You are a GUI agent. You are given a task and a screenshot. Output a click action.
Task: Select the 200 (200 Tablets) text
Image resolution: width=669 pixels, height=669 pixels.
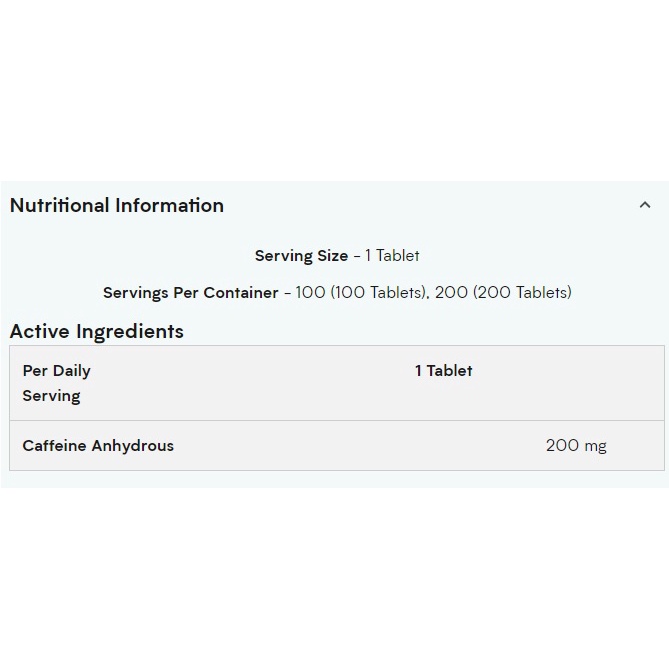503,293
